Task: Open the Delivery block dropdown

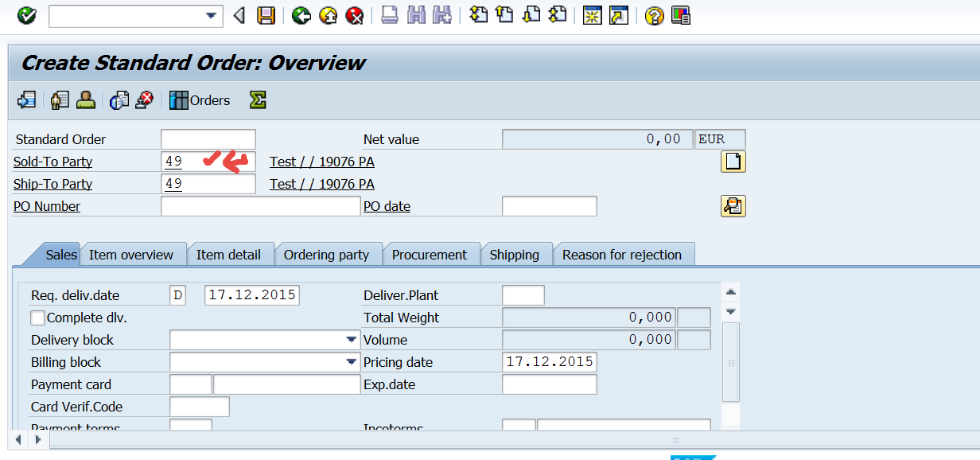Action: pos(352,339)
